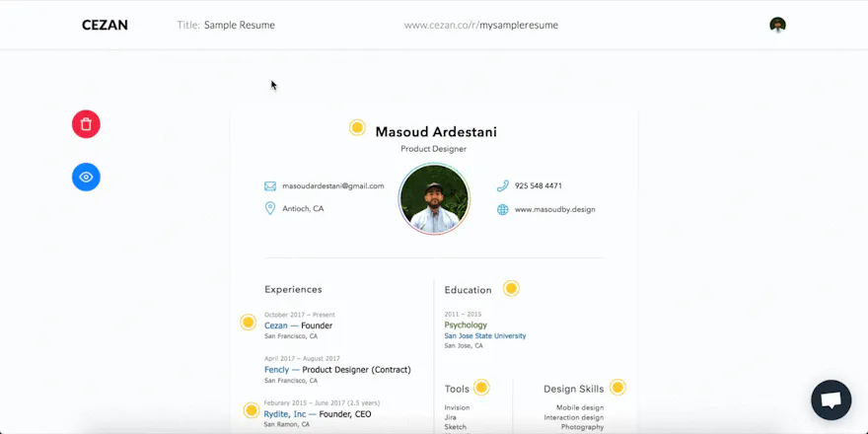Click the Tools section heading

tap(457, 390)
